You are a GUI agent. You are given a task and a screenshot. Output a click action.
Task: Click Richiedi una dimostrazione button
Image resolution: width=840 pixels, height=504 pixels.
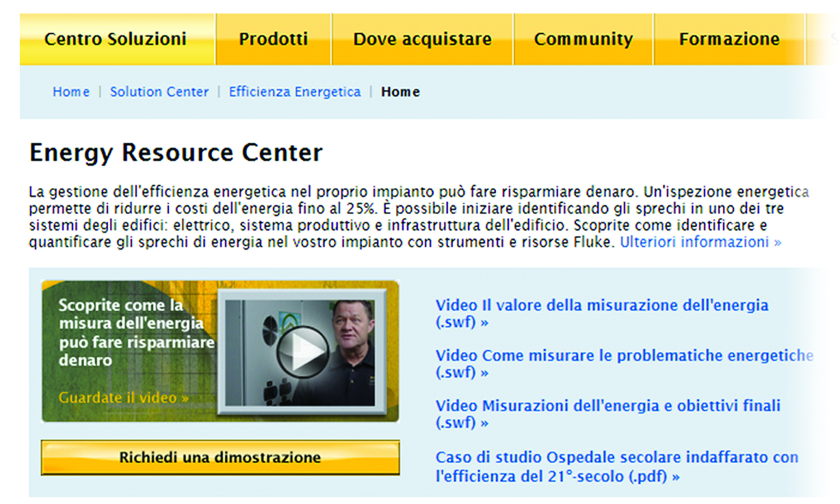[x=220, y=457]
